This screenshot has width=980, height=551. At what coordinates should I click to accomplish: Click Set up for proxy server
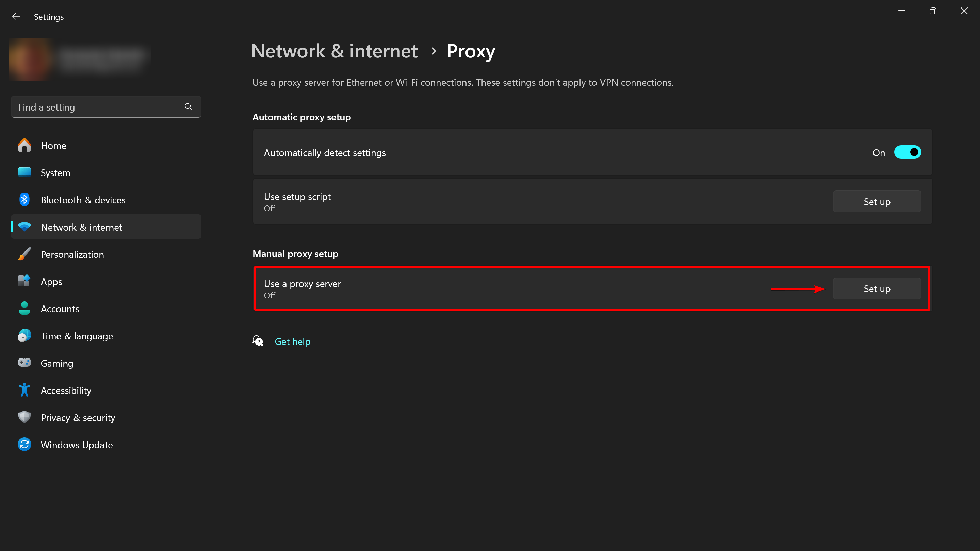point(877,289)
